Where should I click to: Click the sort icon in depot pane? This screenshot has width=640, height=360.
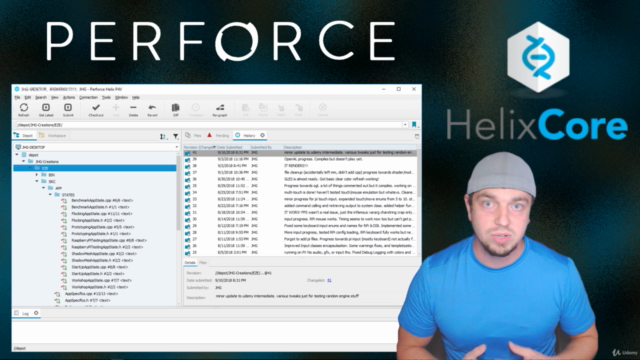pyautogui.click(x=163, y=136)
